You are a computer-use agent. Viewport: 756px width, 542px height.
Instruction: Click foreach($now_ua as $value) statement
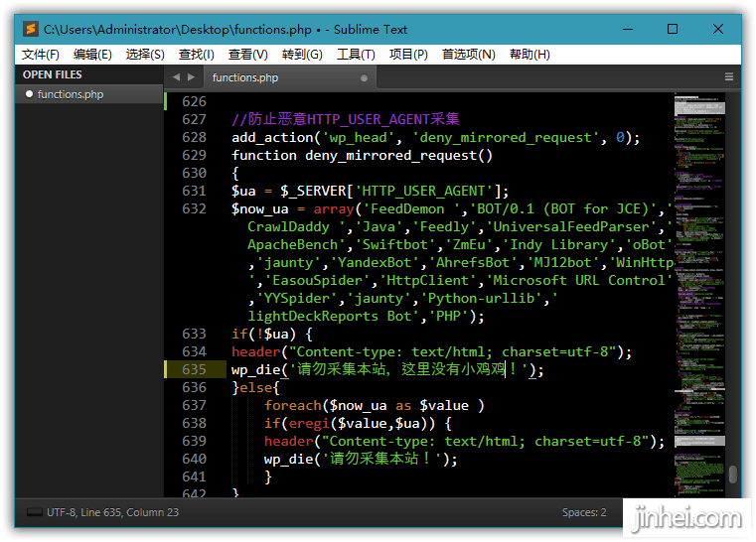(375, 406)
